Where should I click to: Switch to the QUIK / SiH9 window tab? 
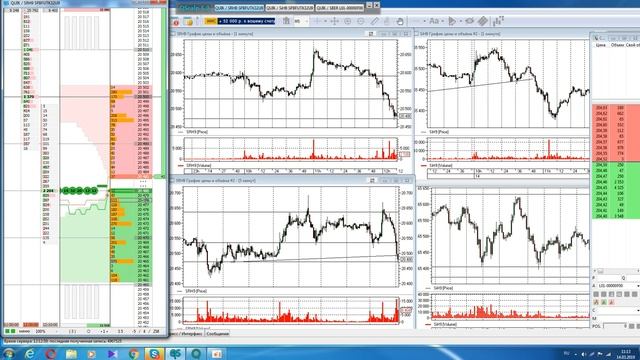coord(290,8)
